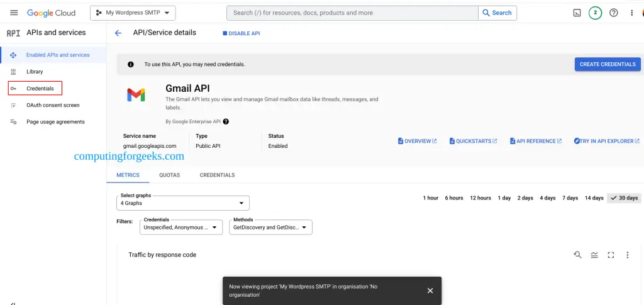This screenshot has width=644, height=305.
Task: Click the Enabled APIs and services icon
Action: point(13,55)
